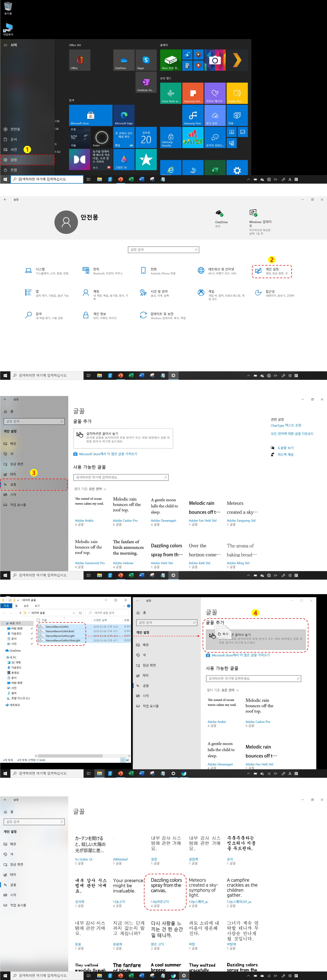Uncheck the NanumBarunGothicBold file checkbox
This screenshot has width=327, height=980.
tap(40, 631)
